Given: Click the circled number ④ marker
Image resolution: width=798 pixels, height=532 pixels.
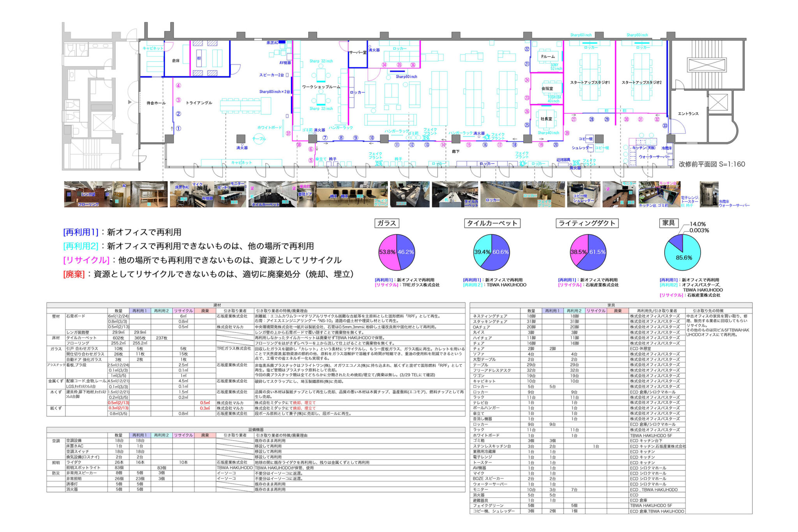Looking at the screenshot, I should coord(178,86).
